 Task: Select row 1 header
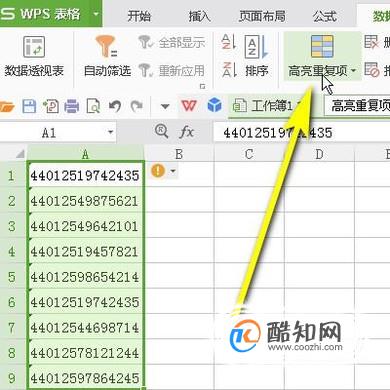[x=12, y=175]
